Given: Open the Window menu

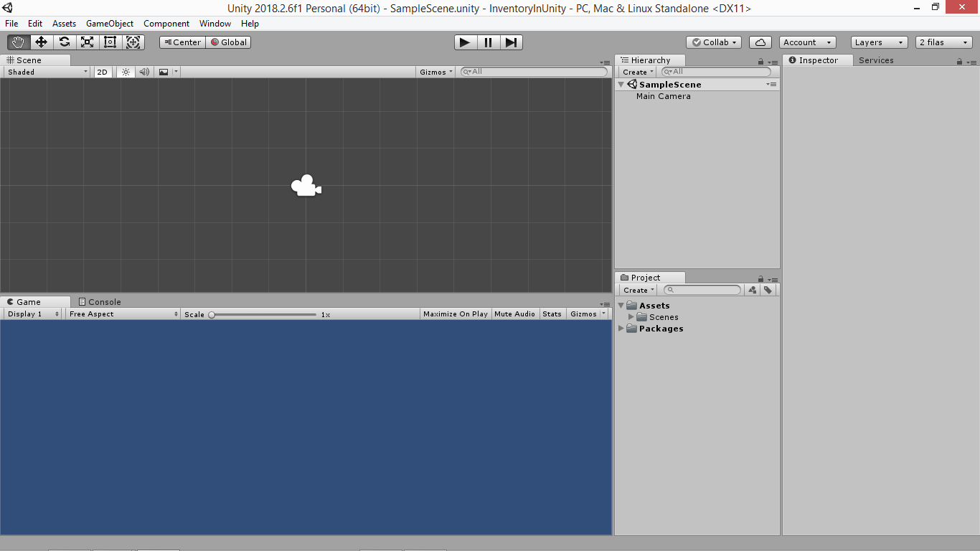Looking at the screenshot, I should click(x=215, y=24).
